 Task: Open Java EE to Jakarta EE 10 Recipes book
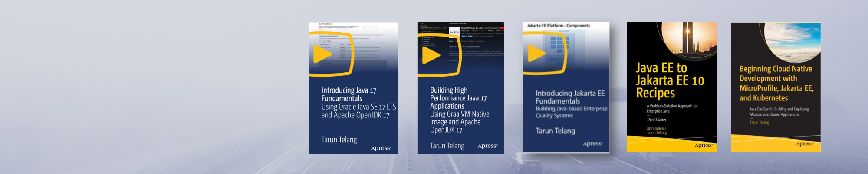pos(672,87)
